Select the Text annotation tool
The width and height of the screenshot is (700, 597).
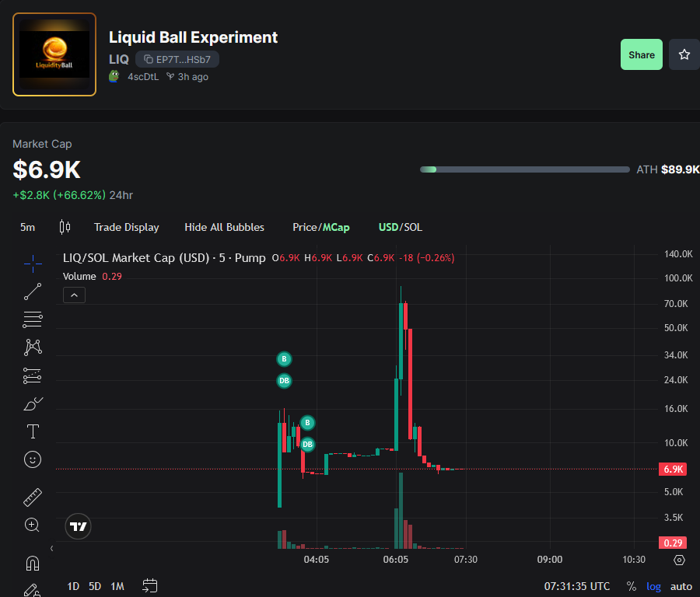33,431
